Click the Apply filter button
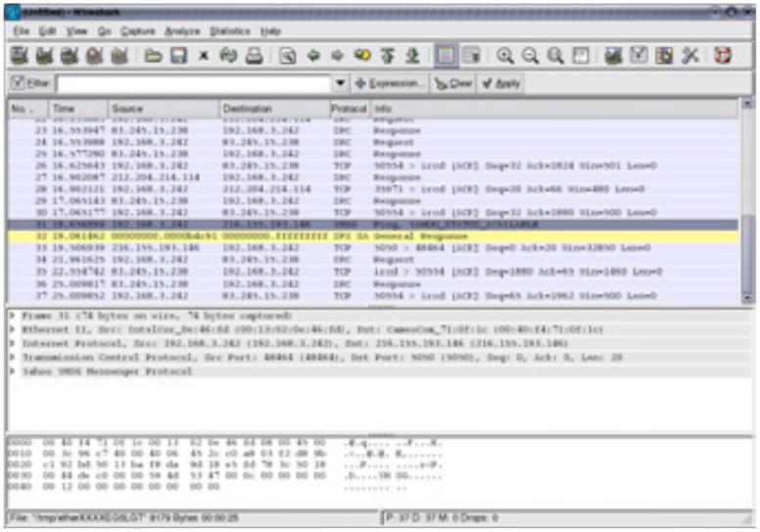 pos(501,84)
